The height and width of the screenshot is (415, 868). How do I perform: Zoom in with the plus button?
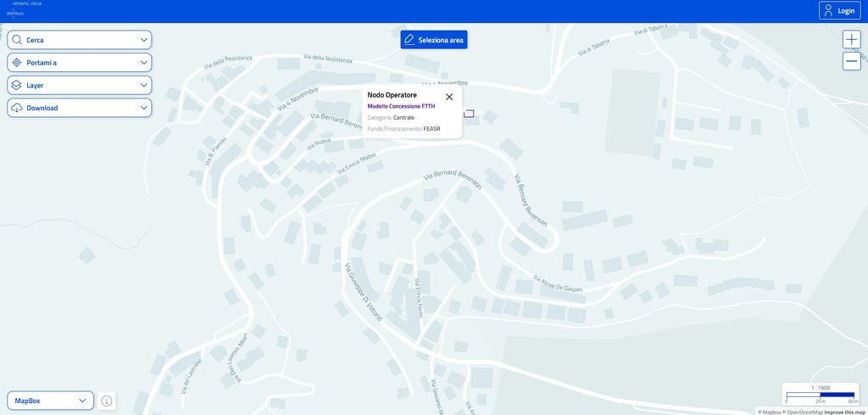[x=852, y=39]
